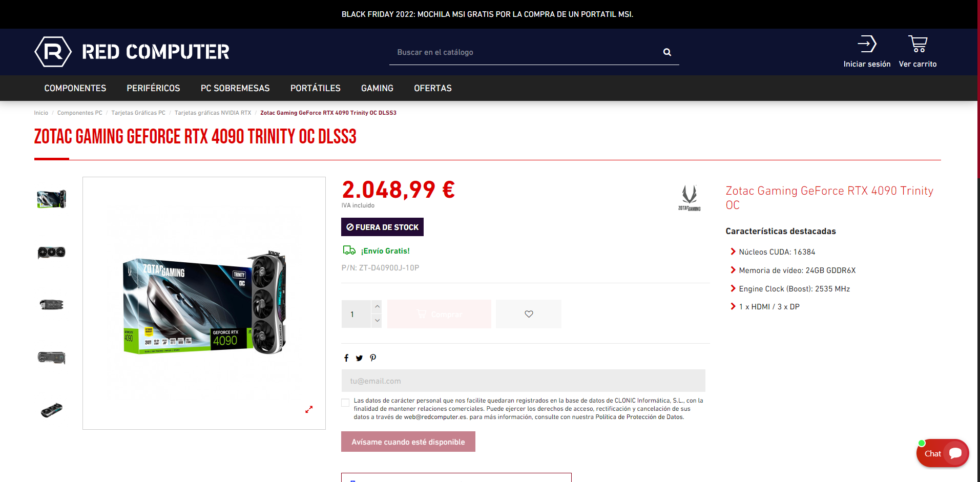
Task: Select the second product thumbnail image
Action: tap(52, 252)
